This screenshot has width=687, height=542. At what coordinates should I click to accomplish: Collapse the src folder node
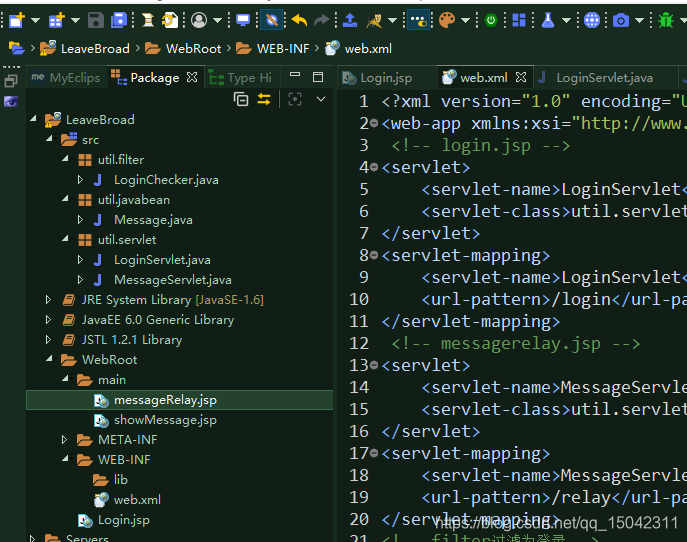50,139
